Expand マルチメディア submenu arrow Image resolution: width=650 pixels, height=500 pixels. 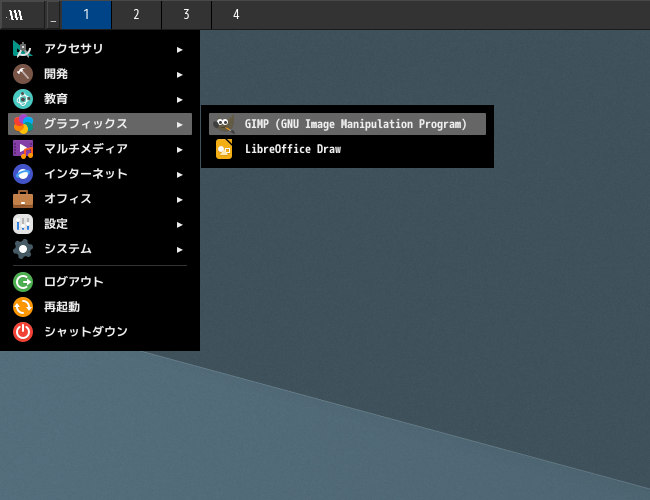pyautogui.click(x=179, y=150)
